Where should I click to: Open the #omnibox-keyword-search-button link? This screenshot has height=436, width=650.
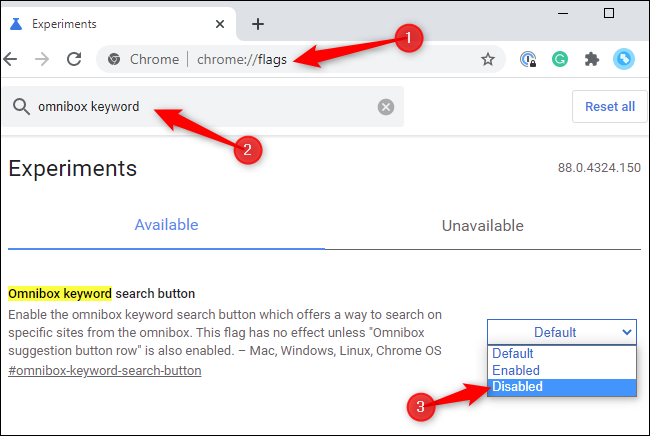(x=105, y=371)
